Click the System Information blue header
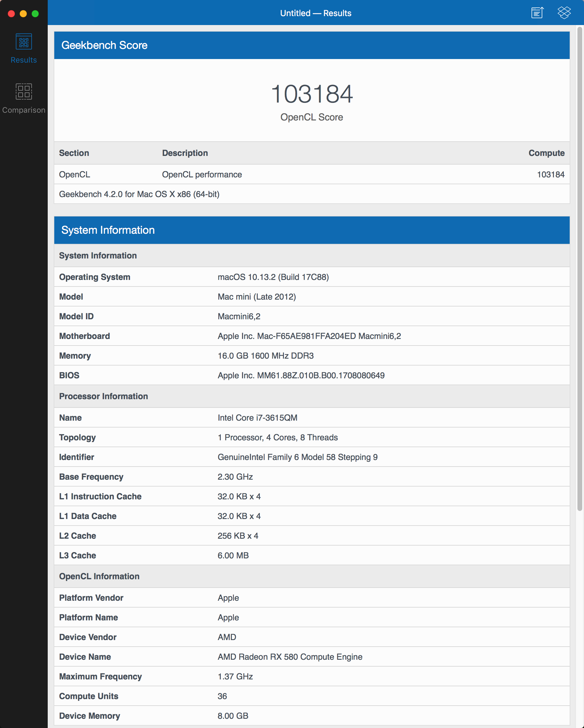This screenshot has height=728, width=584. pos(108,230)
